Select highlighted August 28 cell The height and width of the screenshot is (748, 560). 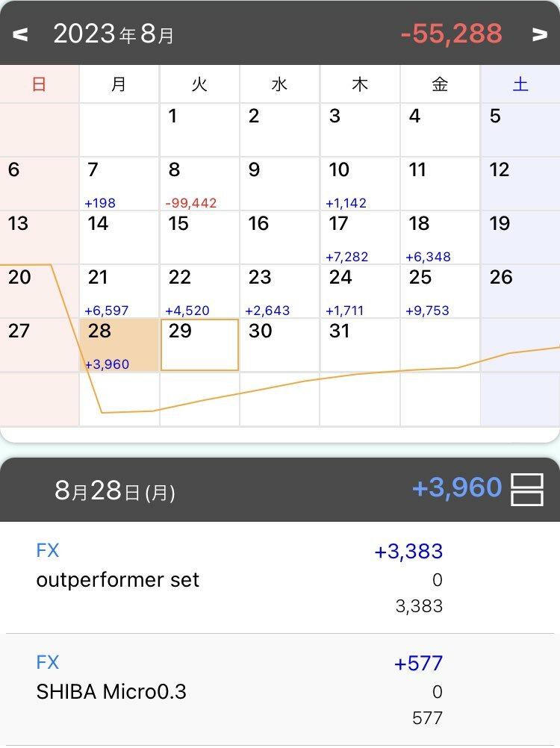pos(119,345)
